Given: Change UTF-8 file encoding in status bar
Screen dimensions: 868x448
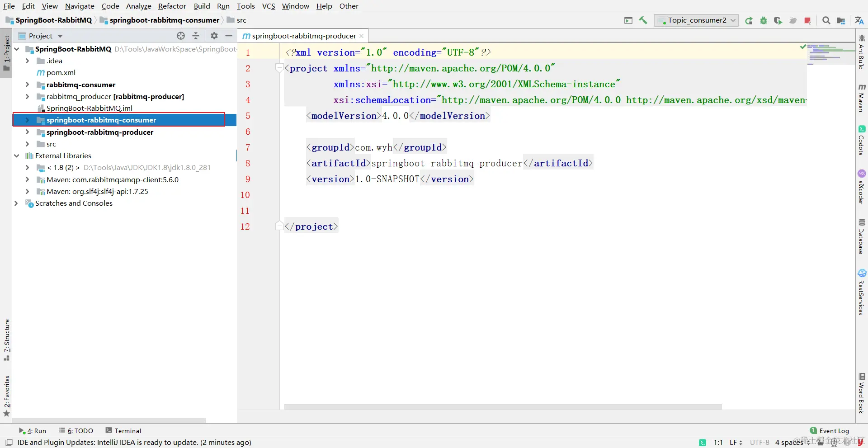Looking at the screenshot, I should (x=759, y=443).
